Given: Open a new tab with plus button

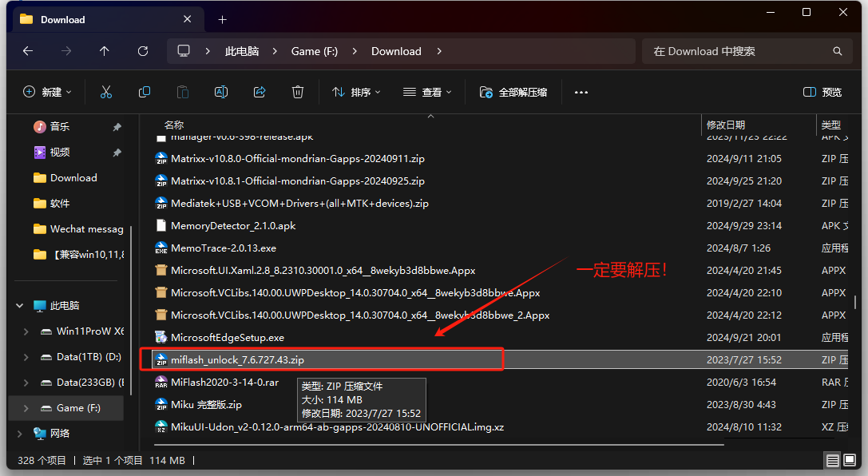Looking at the screenshot, I should (x=223, y=19).
